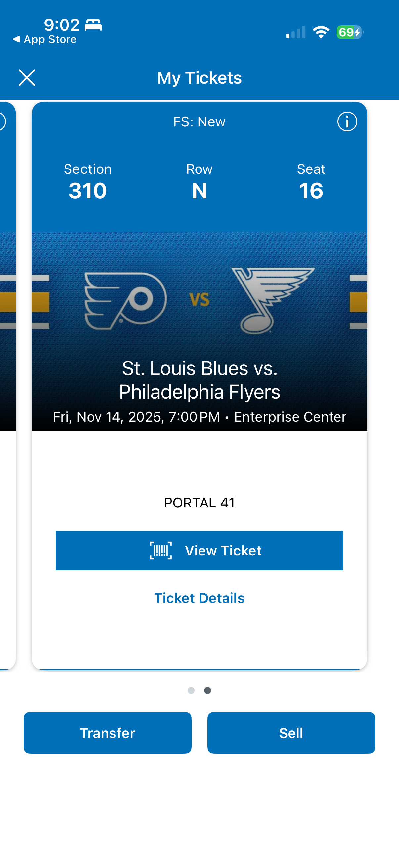Viewport: 399px width, 868px height.
Task: Select the second page indicator dot
Action: coord(208,691)
